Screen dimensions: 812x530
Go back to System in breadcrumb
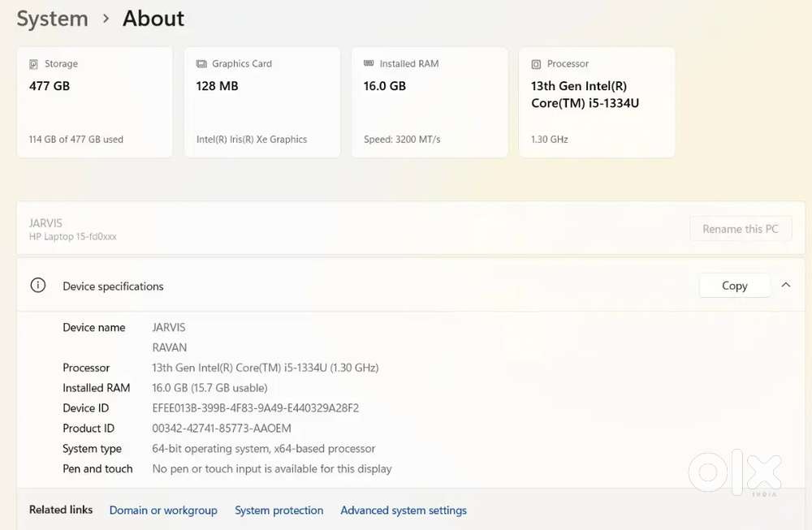tap(52, 19)
